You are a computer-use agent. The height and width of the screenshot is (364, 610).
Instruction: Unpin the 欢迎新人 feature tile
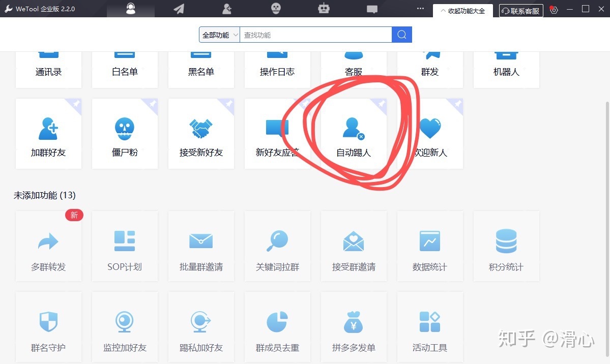coord(457,104)
